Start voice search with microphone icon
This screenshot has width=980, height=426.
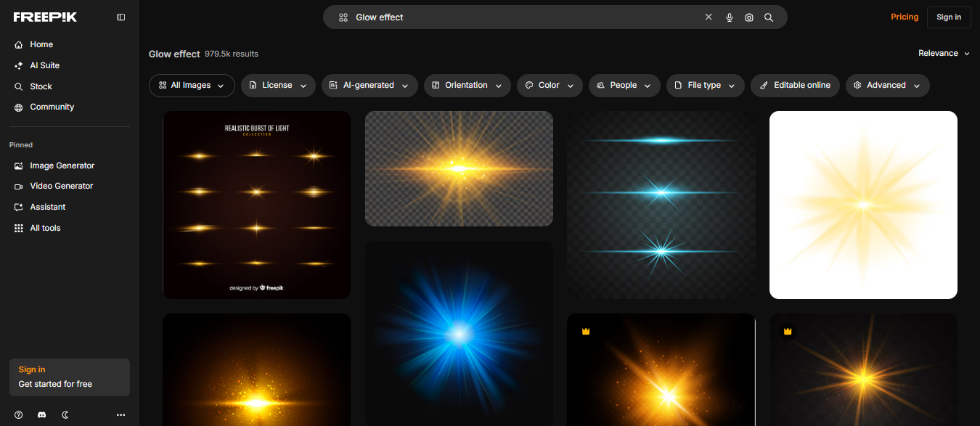pos(730,17)
